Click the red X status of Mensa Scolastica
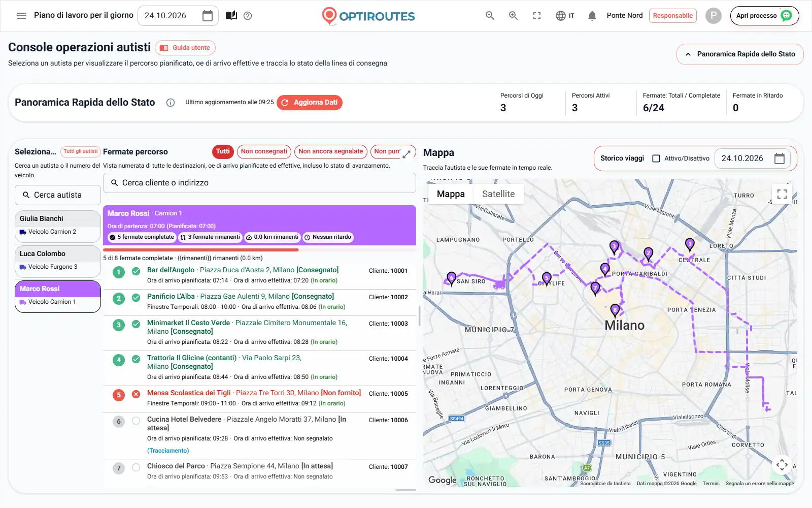 (x=136, y=394)
